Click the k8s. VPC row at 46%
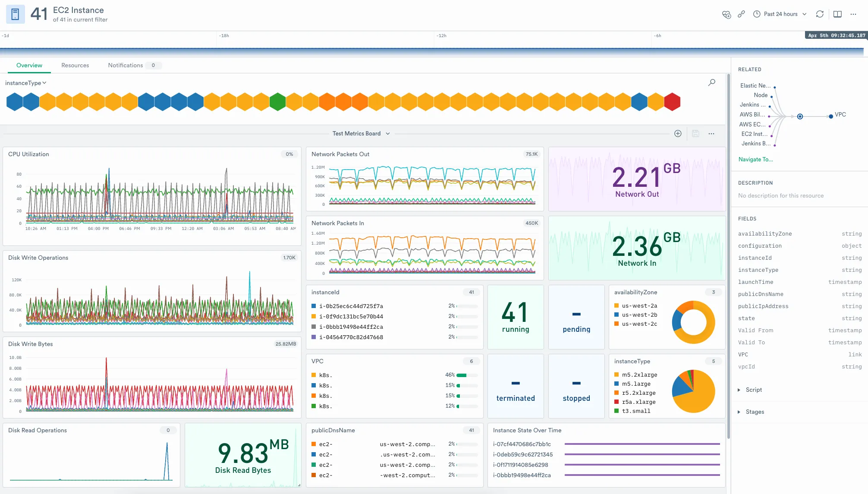868x494 pixels. [394, 375]
